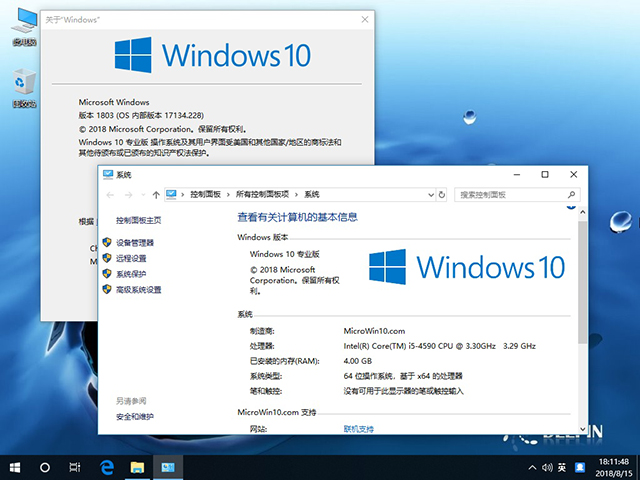Switch the input language indicator 英
The height and width of the screenshot is (480, 640).
point(562,467)
